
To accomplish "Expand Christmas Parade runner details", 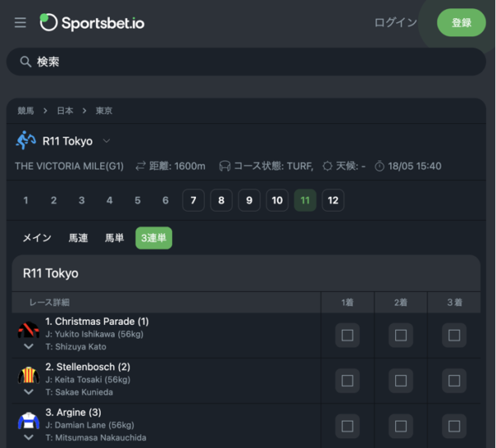I will click(x=28, y=346).
